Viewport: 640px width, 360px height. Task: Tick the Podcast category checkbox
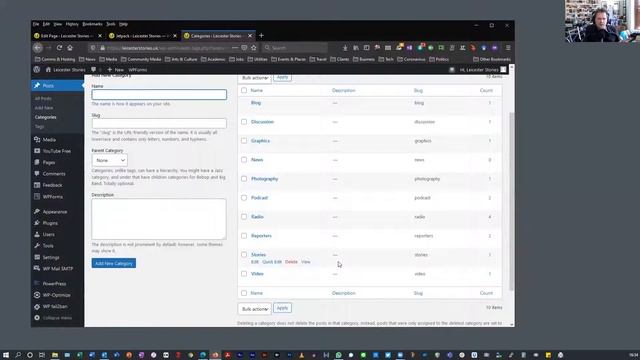coord(244,198)
